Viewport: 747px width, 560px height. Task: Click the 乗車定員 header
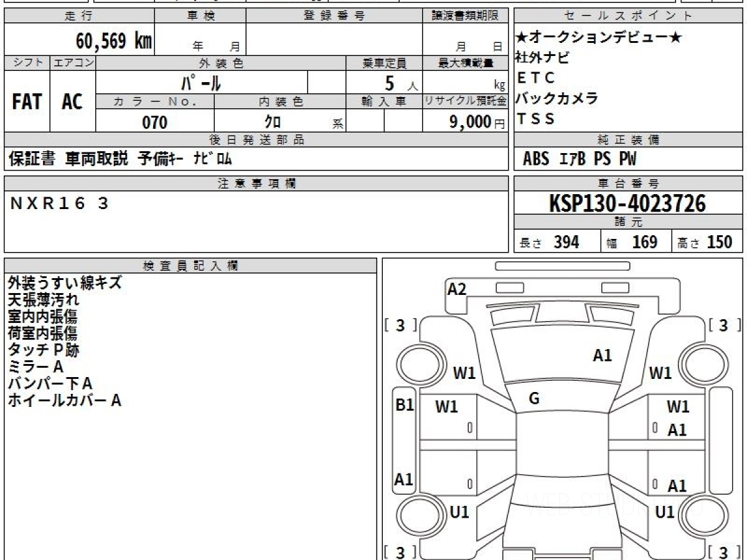coord(384,63)
